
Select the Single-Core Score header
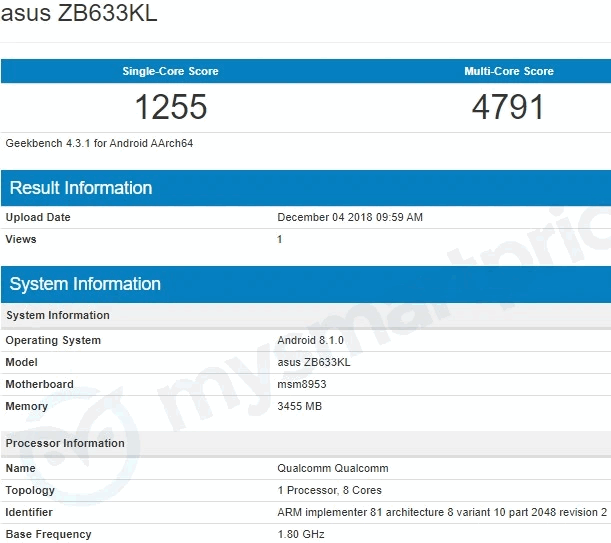point(170,71)
